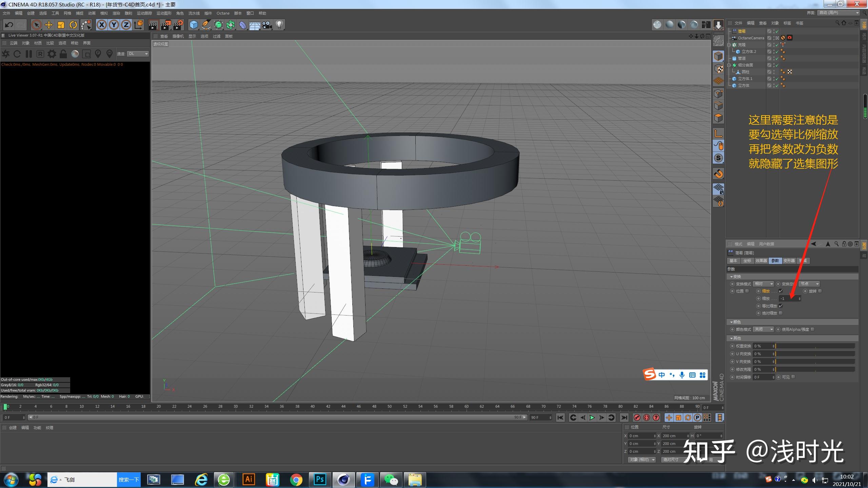Select the Move tool in top toolbar
This screenshot has height=488, width=868.
pos(49,25)
